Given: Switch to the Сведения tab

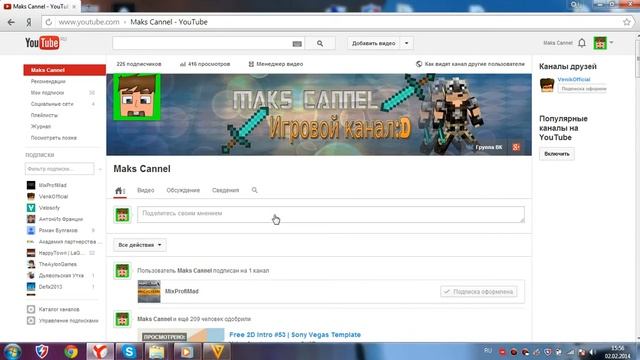Looking at the screenshot, I should [x=225, y=190].
